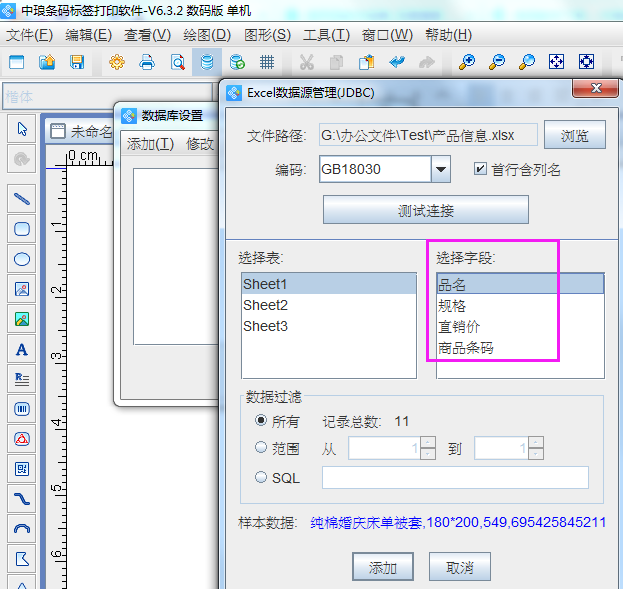Choose the text tool (letter A)
The image size is (623, 589).
[x=21, y=349]
